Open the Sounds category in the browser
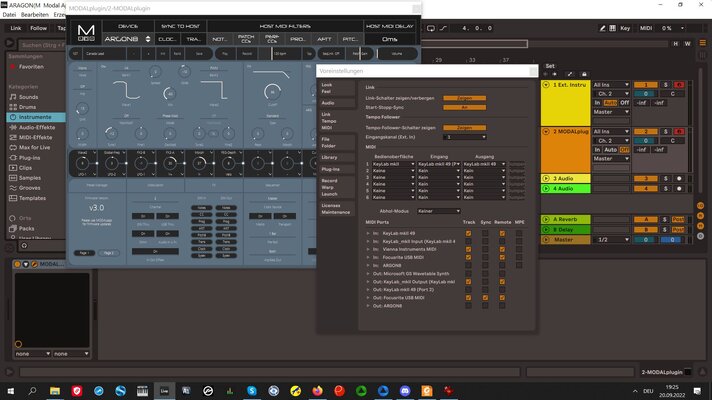Image resolution: width=712 pixels, height=400 pixels. [x=28, y=97]
